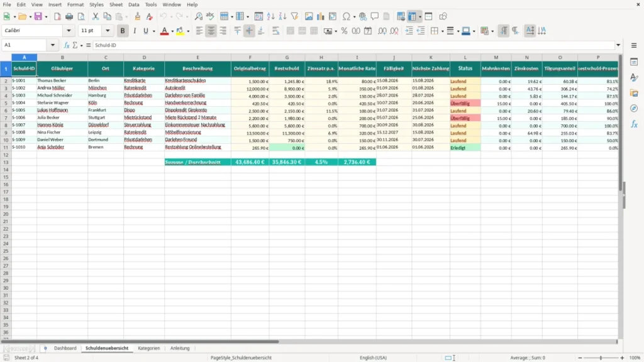Open font size dropdown
The image size is (644, 362).
point(108,31)
